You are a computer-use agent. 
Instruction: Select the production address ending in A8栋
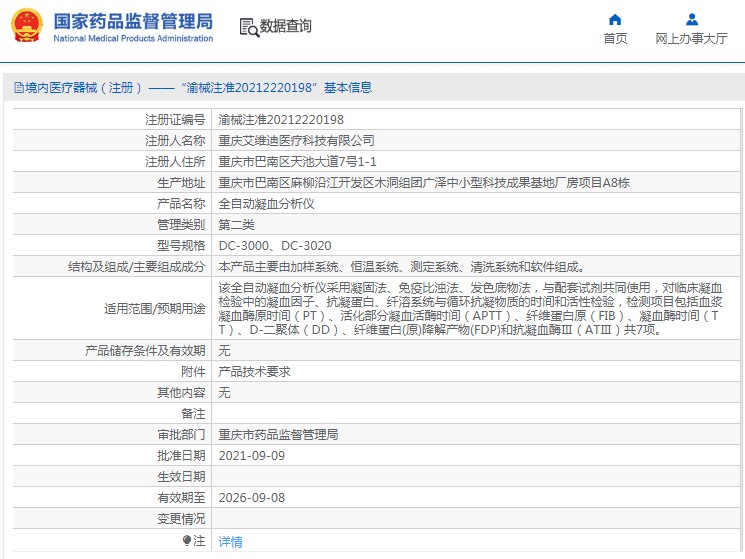click(424, 182)
